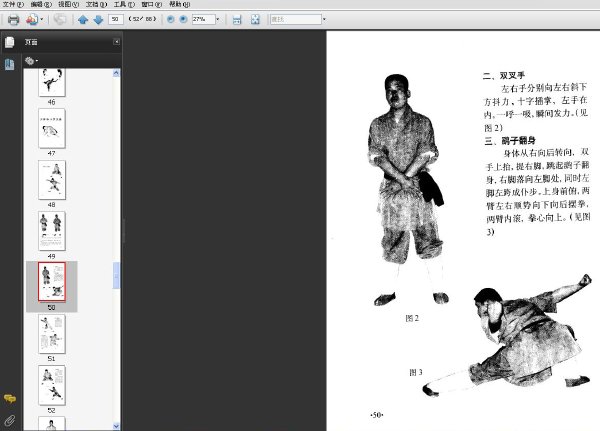Image resolution: width=600 pixels, height=431 pixels.
Task: Open the Pages panel options gear menu
Action: (31, 60)
